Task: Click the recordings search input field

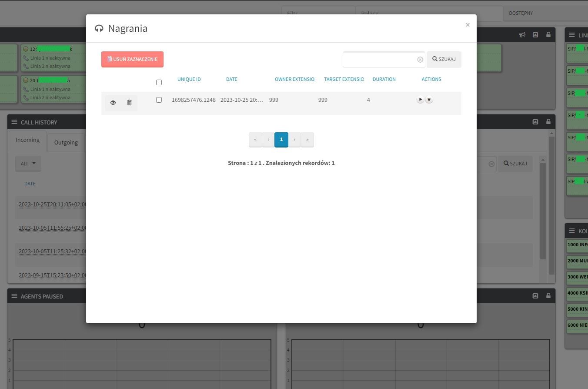Action: pyautogui.click(x=379, y=60)
